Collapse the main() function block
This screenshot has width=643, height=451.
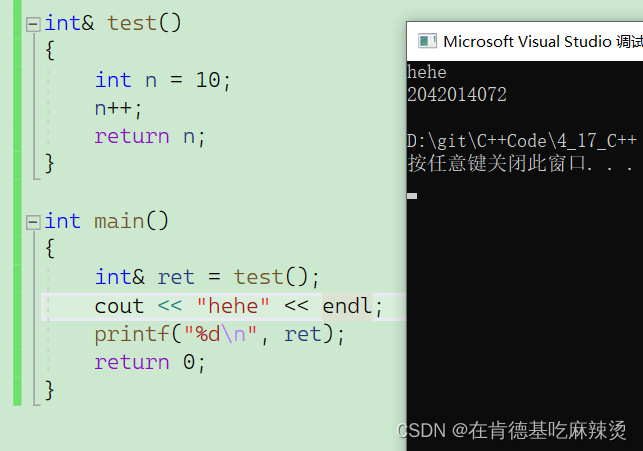pyautogui.click(x=33, y=223)
